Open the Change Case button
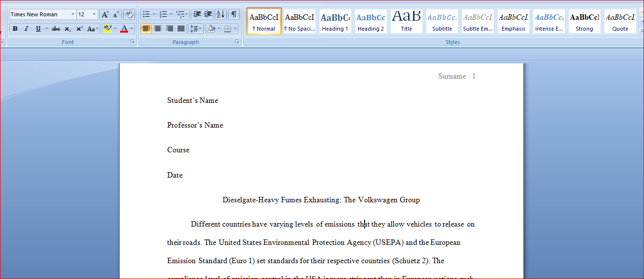Screen dimensions: 644x279 [92, 29]
